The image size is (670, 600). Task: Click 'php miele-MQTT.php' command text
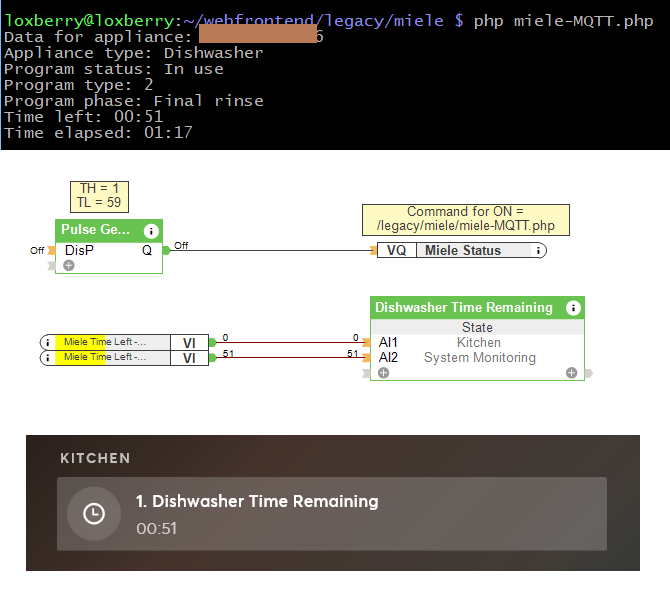click(564, 21)
